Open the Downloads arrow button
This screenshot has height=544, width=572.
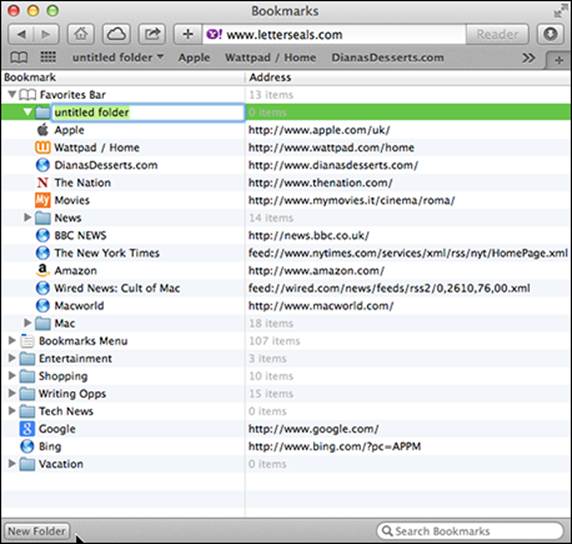(550, 34)
